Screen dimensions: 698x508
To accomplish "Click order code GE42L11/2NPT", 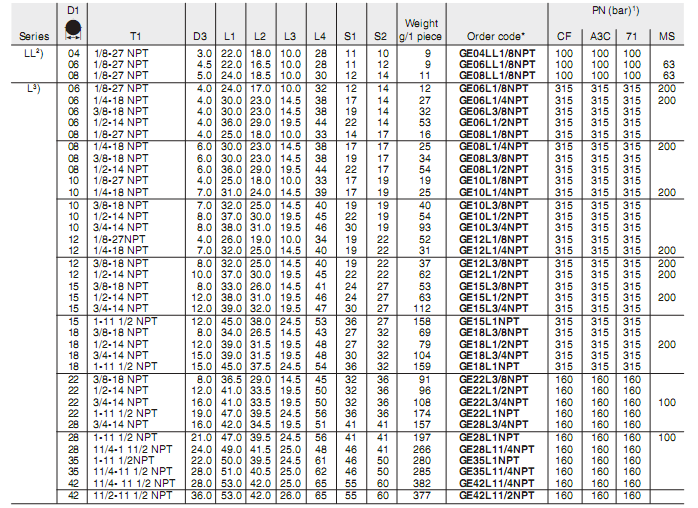I will coord(492,494).
